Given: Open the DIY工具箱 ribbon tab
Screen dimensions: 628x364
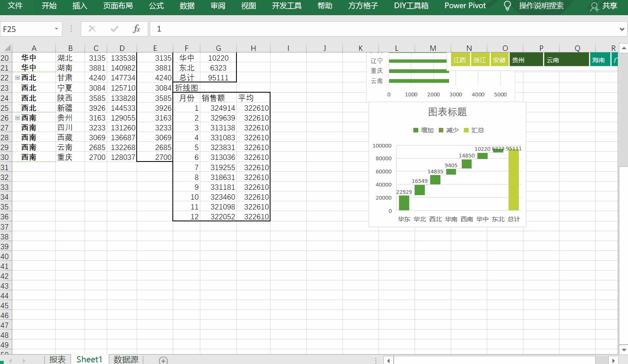Looking at the screenshot, I should pos(411,6).
